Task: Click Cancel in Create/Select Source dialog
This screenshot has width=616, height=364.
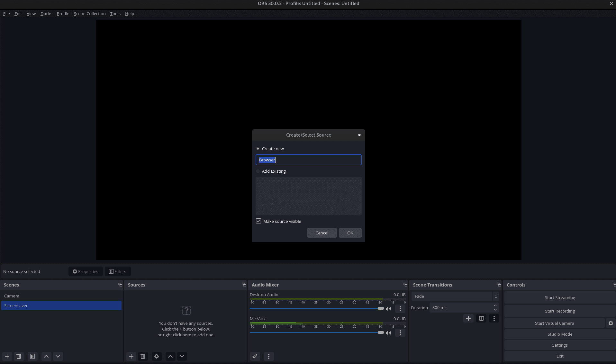Action: coord(322,233)
